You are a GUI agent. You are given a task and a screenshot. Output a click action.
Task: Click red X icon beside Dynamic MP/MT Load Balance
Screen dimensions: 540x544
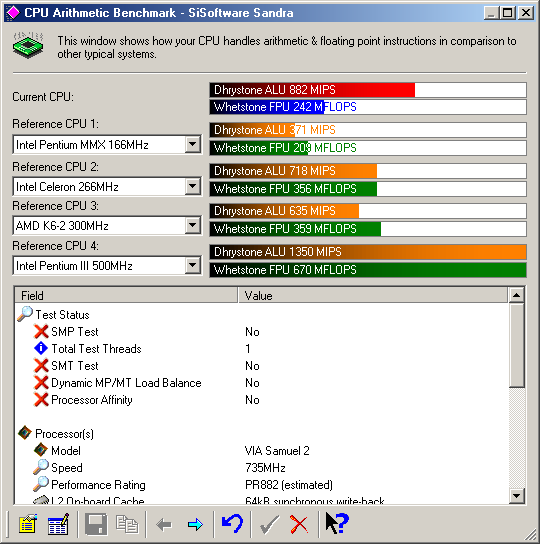click(41, 382)
